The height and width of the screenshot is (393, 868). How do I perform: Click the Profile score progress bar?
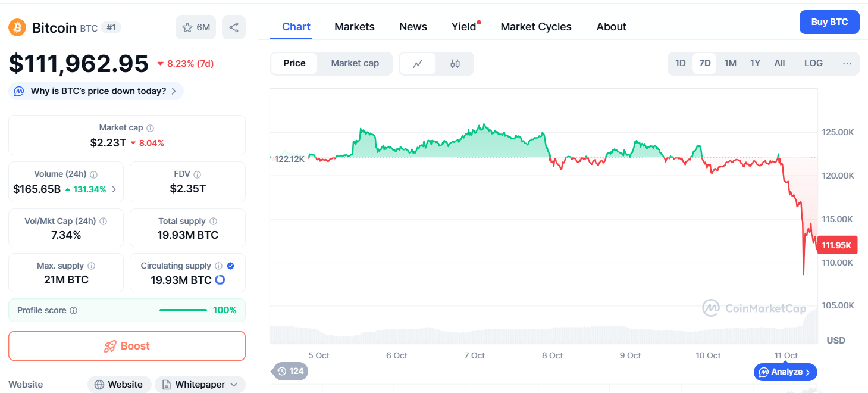click(183, 310)
